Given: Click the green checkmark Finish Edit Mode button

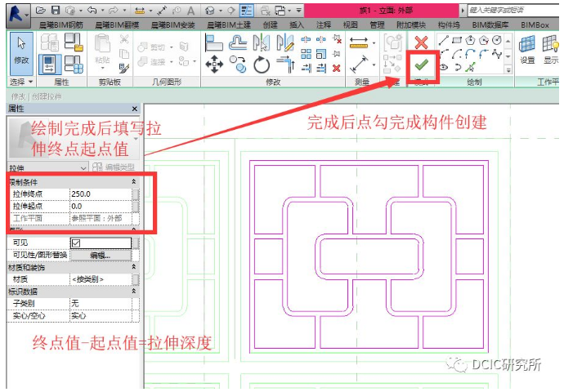Looking at the screenshot, I should 421,65.
